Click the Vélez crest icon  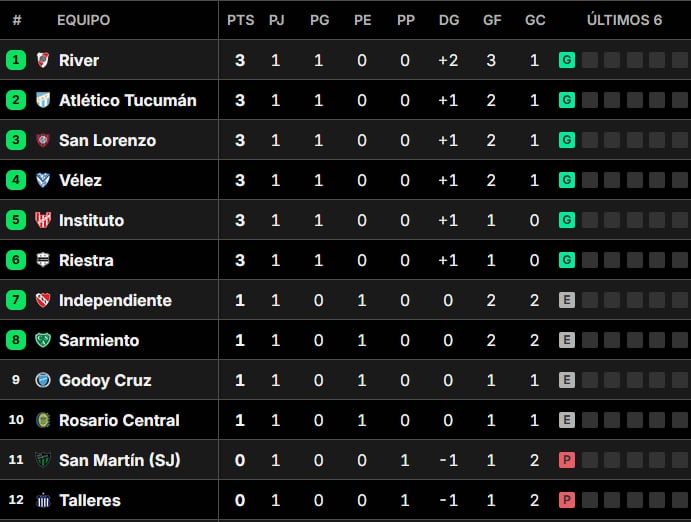tap(43, 180)
